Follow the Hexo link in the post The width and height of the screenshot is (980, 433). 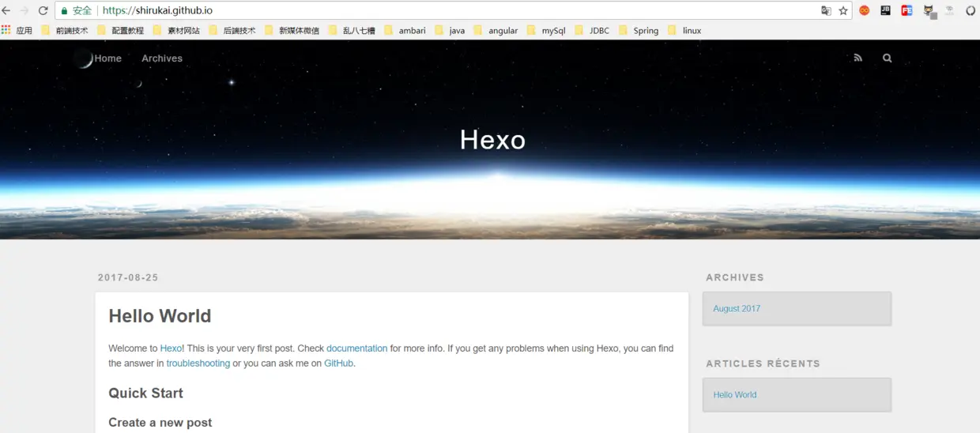pos(171,348)
